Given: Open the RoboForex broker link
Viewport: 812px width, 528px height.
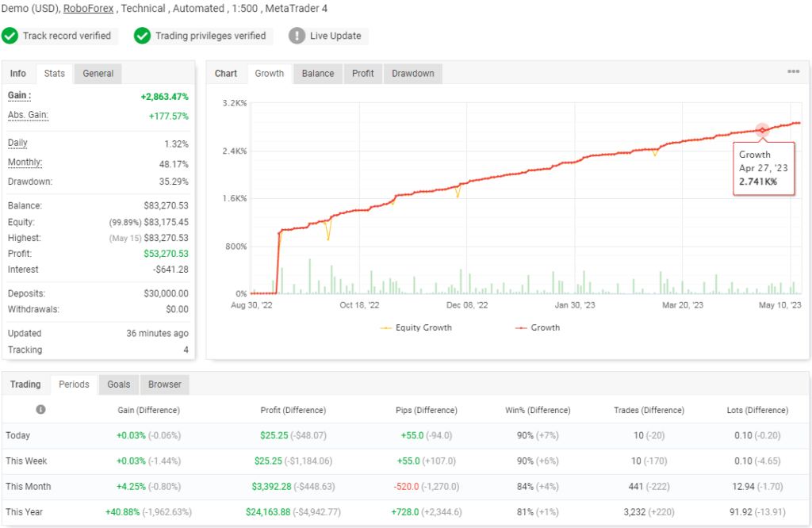Looking at the screenshot, I should (85, 9).
